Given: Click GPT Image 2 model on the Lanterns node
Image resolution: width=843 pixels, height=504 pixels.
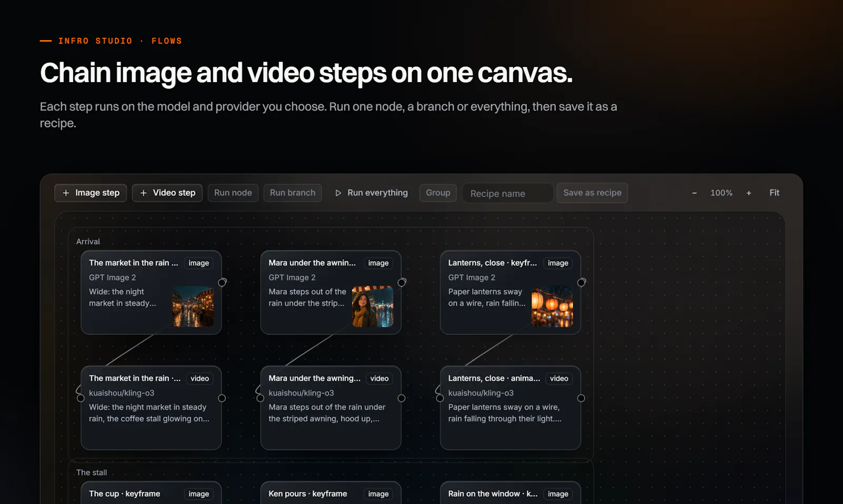Looking at the screenshot, I should (472, 278).
